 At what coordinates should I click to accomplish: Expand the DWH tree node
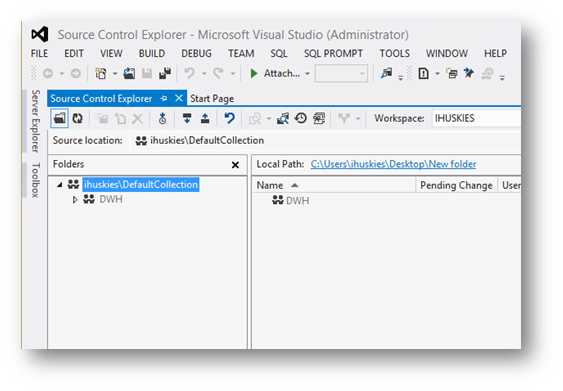click(x=75, y=200)
